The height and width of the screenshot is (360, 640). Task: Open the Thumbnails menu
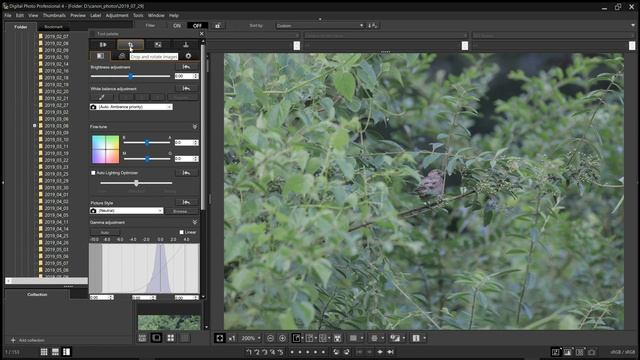click(54, 16)
